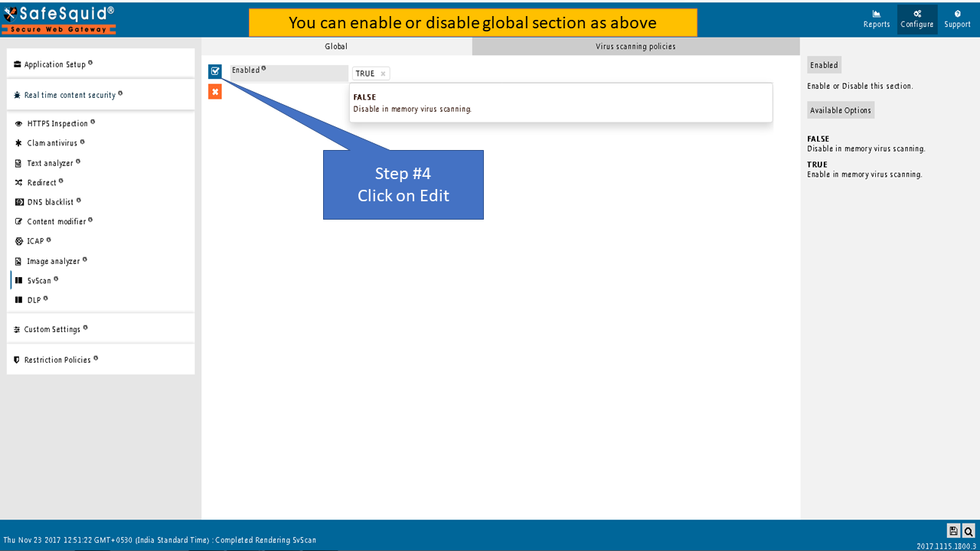Viewport: 980px width, 551px height.
Task: Select FALSE option in dropdown list
Action: click(560, 103)
